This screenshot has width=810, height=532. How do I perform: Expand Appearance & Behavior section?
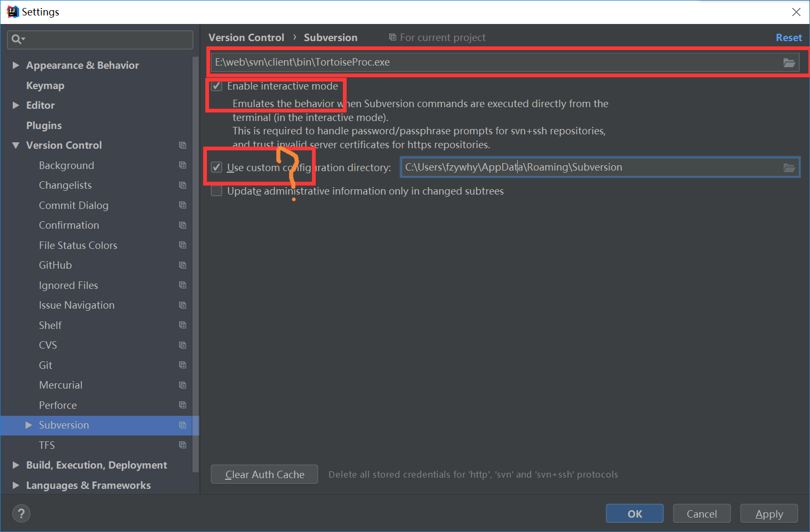[16, 65]
